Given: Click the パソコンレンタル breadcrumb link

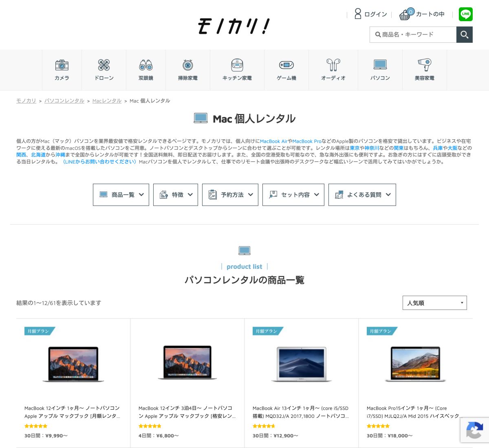Looking at the screenshot, I should point(64,101).
